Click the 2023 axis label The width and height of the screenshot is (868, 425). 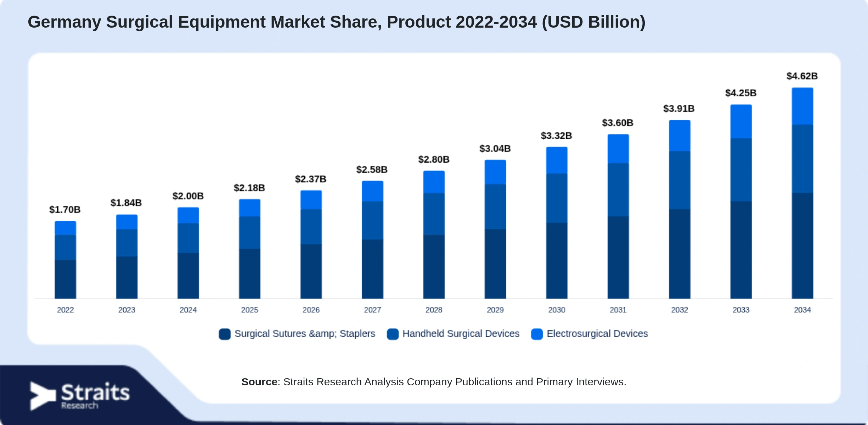coord(127,310)
